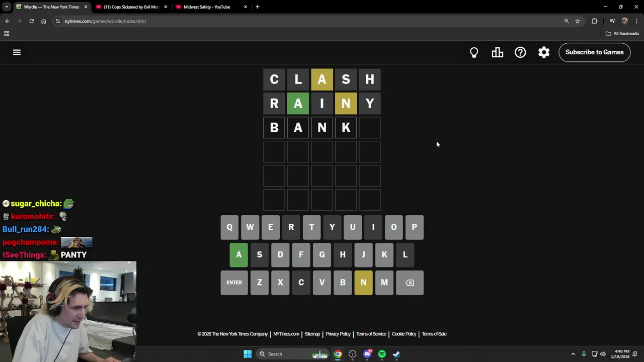
Task: Open the Windows Start menu
Action: [248, 354]
